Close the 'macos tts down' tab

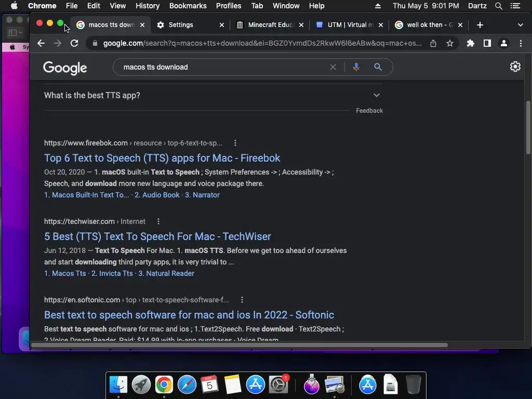[142, 25]
